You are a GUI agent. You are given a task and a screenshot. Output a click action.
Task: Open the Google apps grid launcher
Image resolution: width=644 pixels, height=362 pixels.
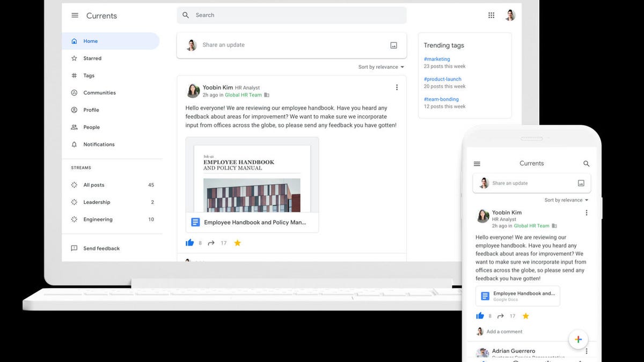[x=491, y=16]
